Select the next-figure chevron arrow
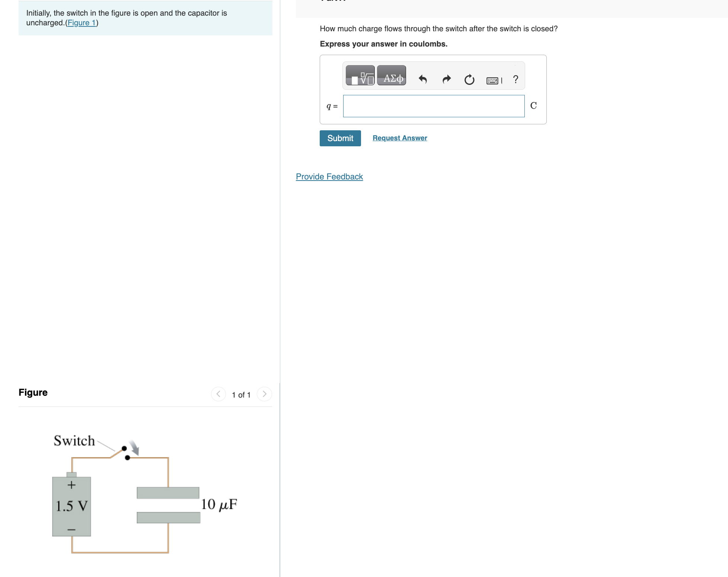The image size is (728, 577). pyautogui.click(x=264, y=394)
